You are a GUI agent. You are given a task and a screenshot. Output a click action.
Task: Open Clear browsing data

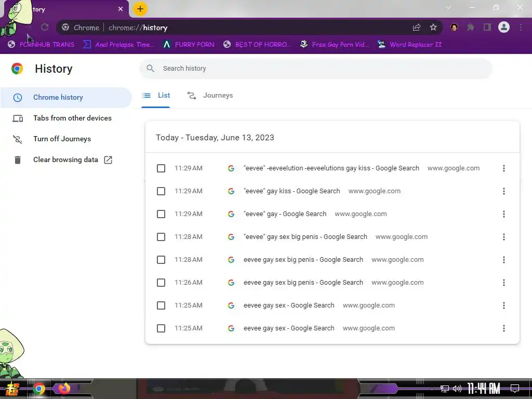(66, 160)
